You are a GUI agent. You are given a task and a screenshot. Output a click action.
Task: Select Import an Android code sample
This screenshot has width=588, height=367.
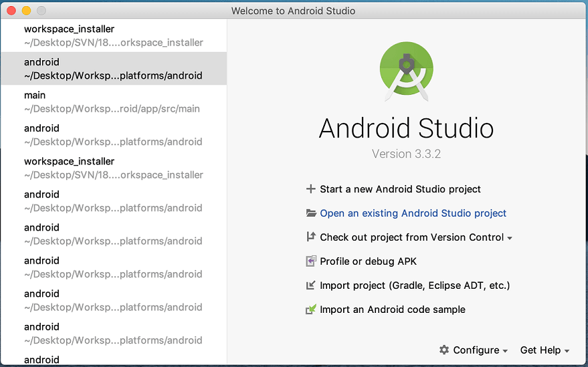(392, 310)
